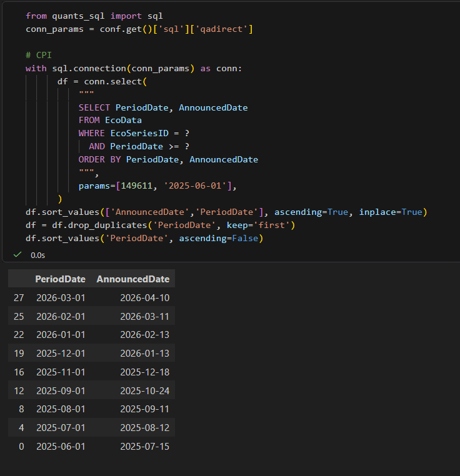Viewport: 460px width, 476px height.
Task: Click the 0.0s execution time label
Action: pos(37,255)
